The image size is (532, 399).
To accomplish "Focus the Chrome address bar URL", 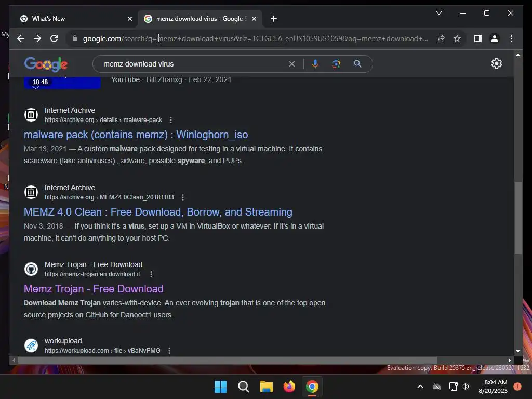I will tap(256, 38).
